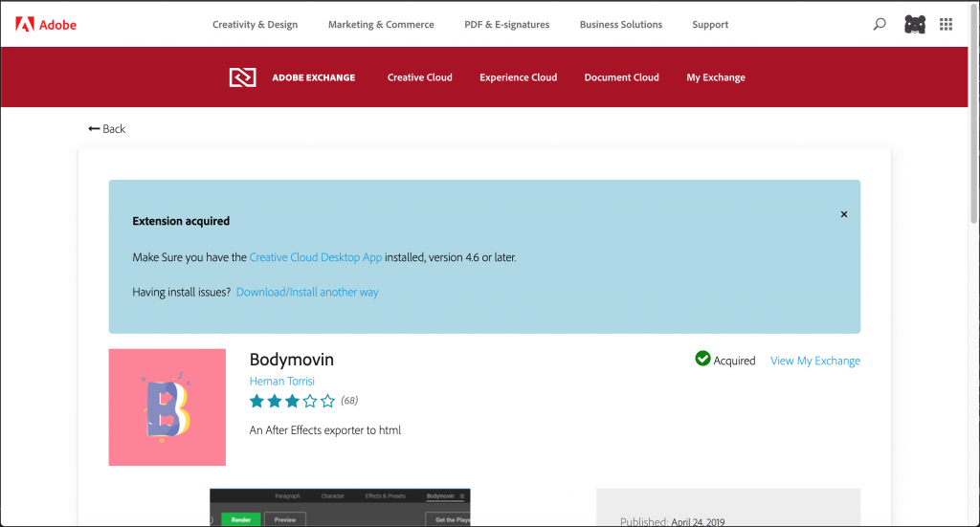Viewport: 980px width, 527px height.
Task: Open the Support menu
Action: [710, 24]
